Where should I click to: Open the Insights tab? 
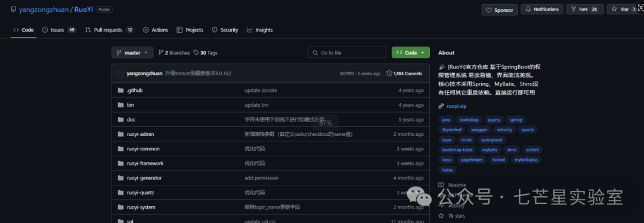259,30
